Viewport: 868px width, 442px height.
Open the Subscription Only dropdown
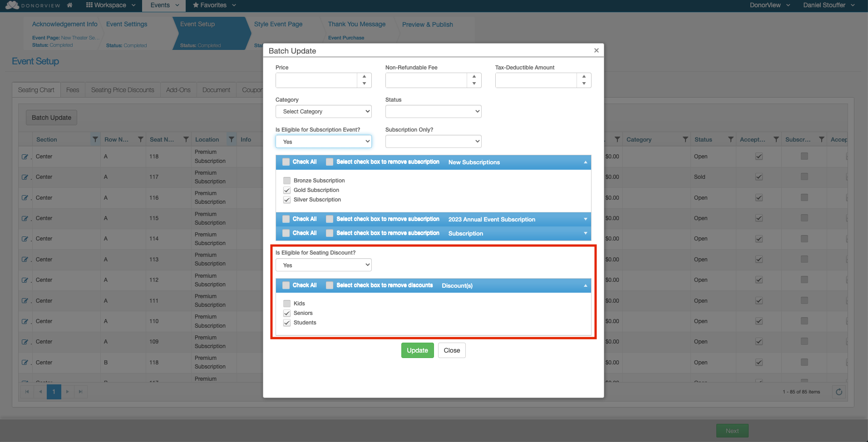point(434,142)
